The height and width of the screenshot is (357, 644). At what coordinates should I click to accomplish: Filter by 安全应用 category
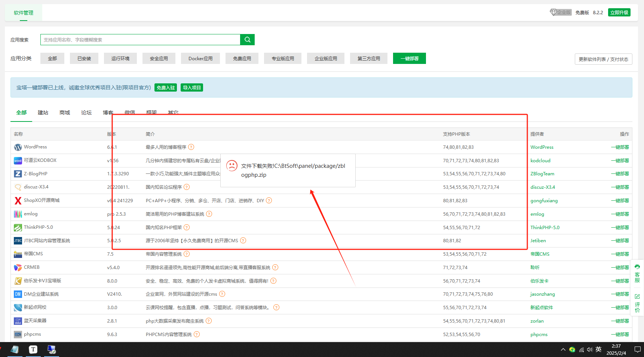[159, 58]
